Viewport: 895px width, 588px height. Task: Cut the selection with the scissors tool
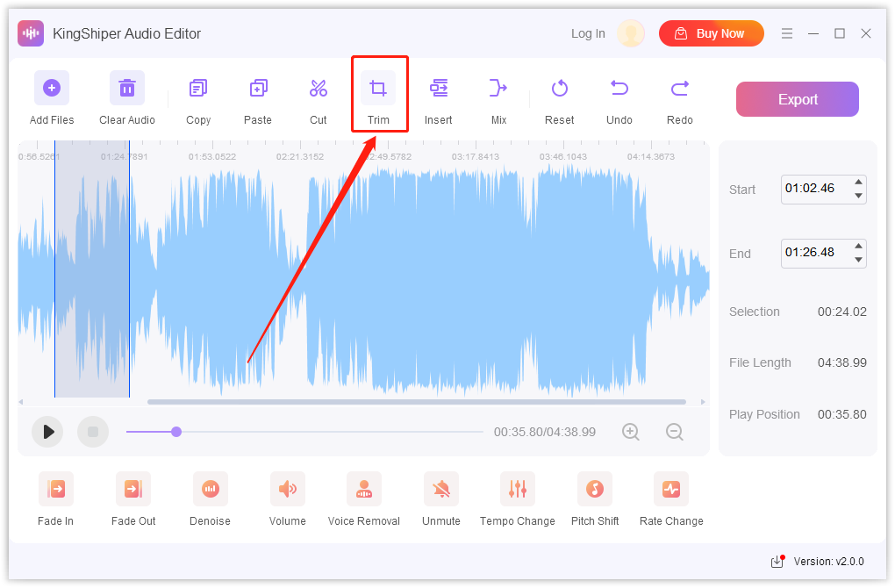click(x=318, y=89)
